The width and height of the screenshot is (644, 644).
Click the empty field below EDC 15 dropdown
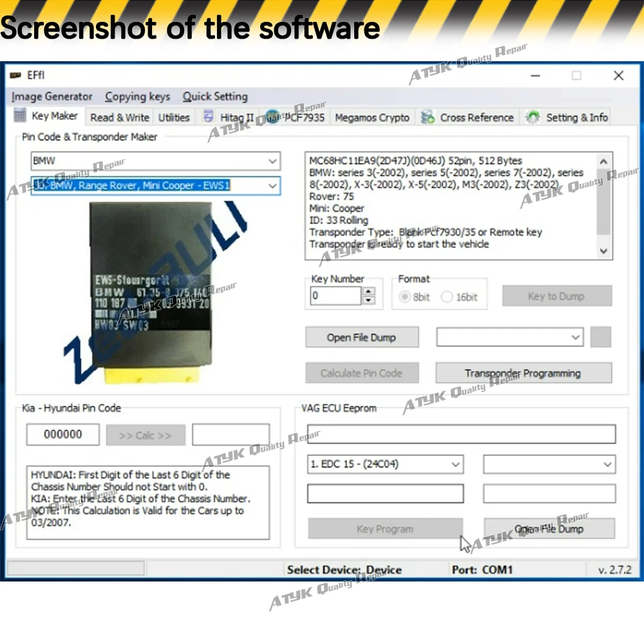(386, 494)
